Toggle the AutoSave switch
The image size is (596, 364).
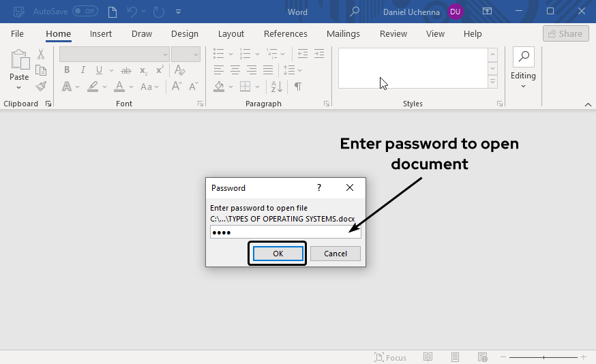85,12
